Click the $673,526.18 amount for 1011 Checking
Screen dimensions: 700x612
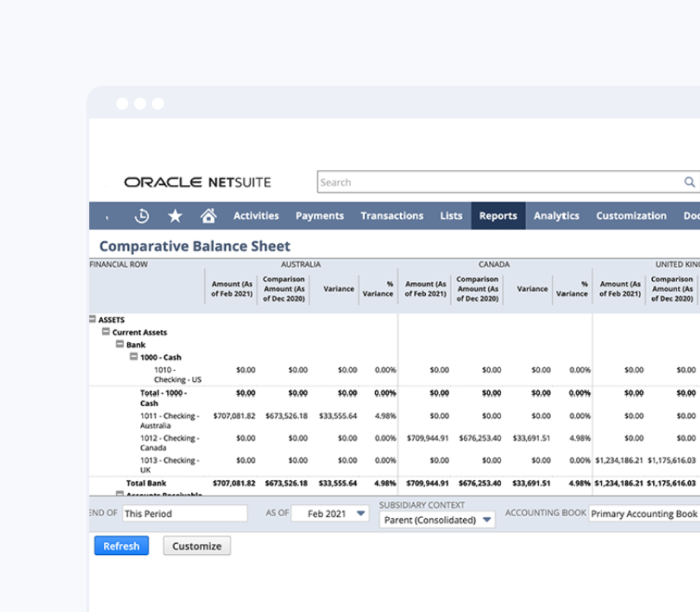[x=286, y=416]
